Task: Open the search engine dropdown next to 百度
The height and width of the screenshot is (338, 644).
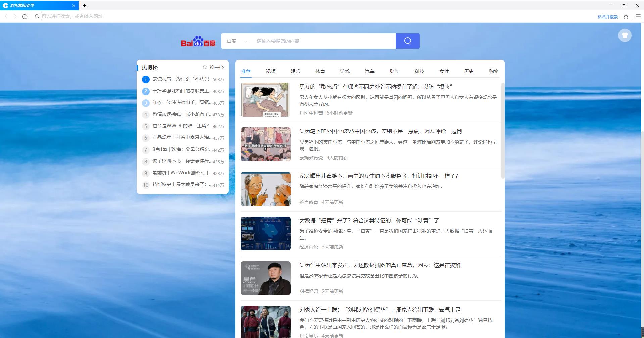Action: tap(246, 41)
